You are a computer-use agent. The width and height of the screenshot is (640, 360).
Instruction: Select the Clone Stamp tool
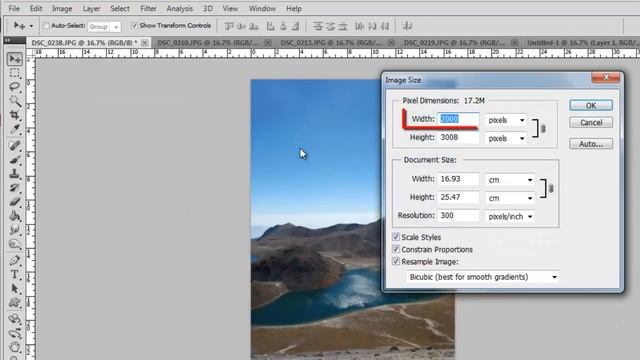click(x=15, y=173)
